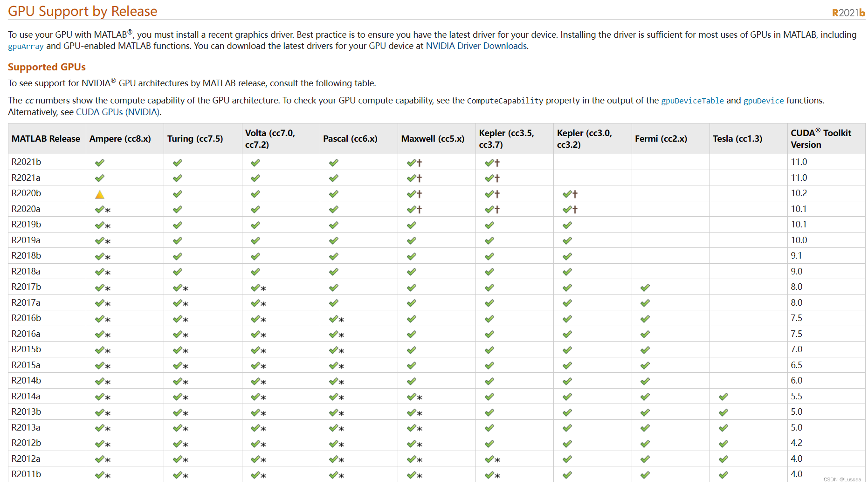Click the Ampere checkmark with asterisk for R2020a
Viewport: 868px width, 486px height.
(x=103, y=210)
